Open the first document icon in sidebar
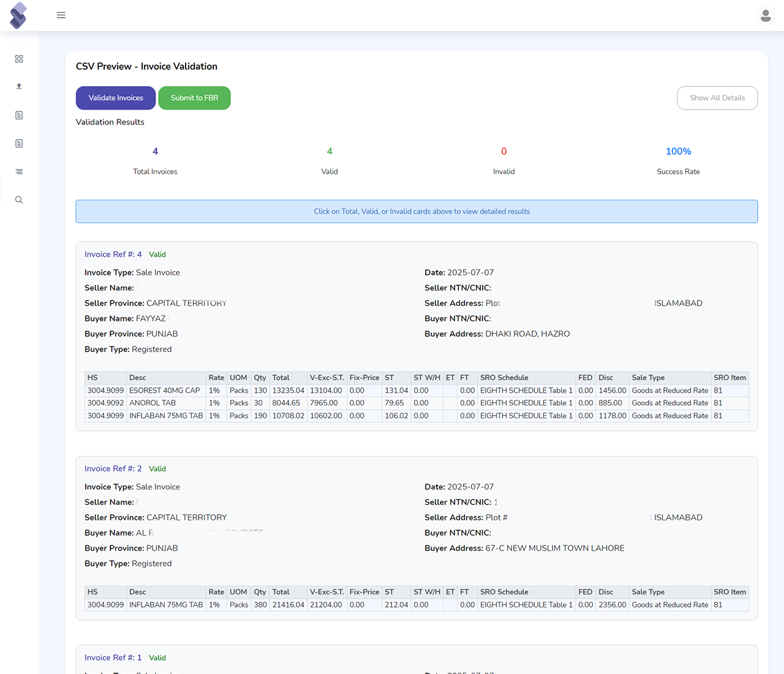Image resolution: width=784 pixels, height=674 pixels. 19,115
